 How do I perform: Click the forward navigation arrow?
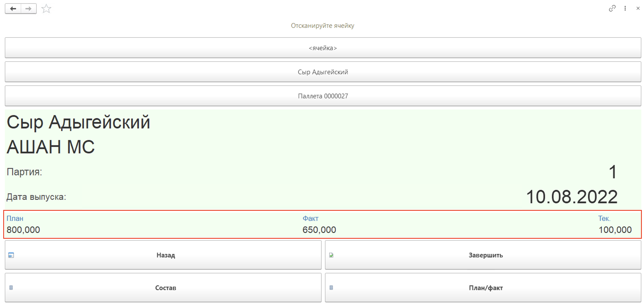click(29, 9)
